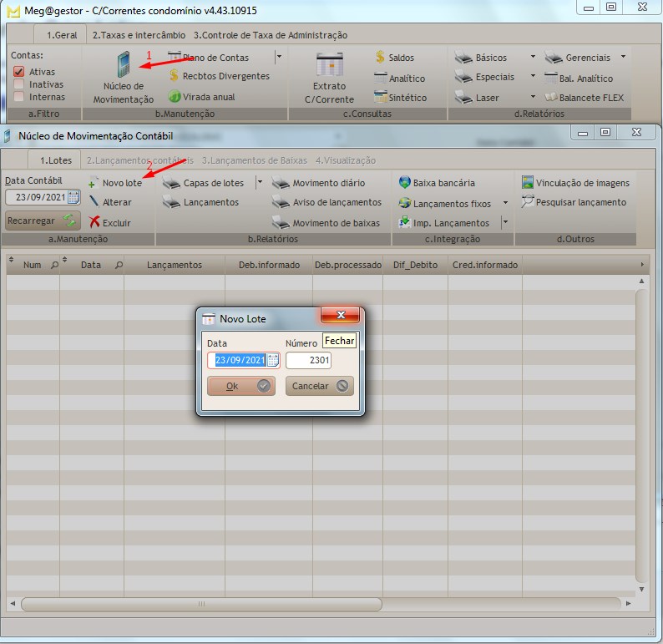Open calendar picker in Novo Lote dialog

[x=272, y=361]
